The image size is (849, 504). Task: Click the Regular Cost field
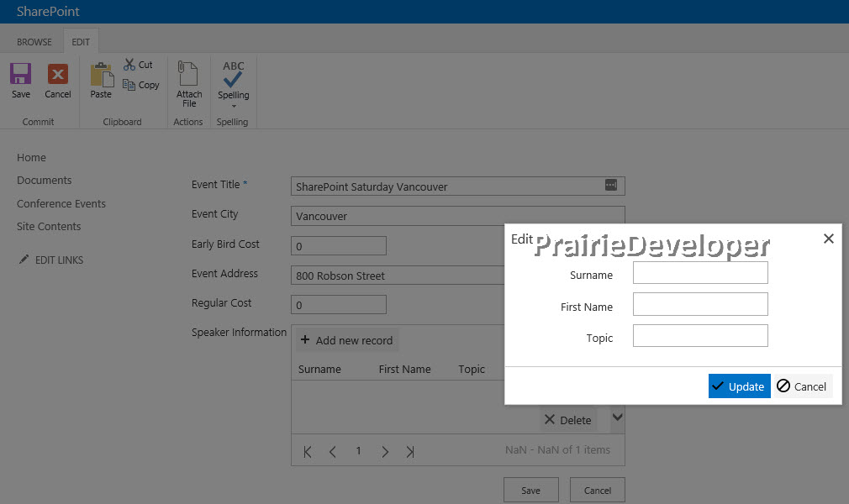click(x=339, y=304)
